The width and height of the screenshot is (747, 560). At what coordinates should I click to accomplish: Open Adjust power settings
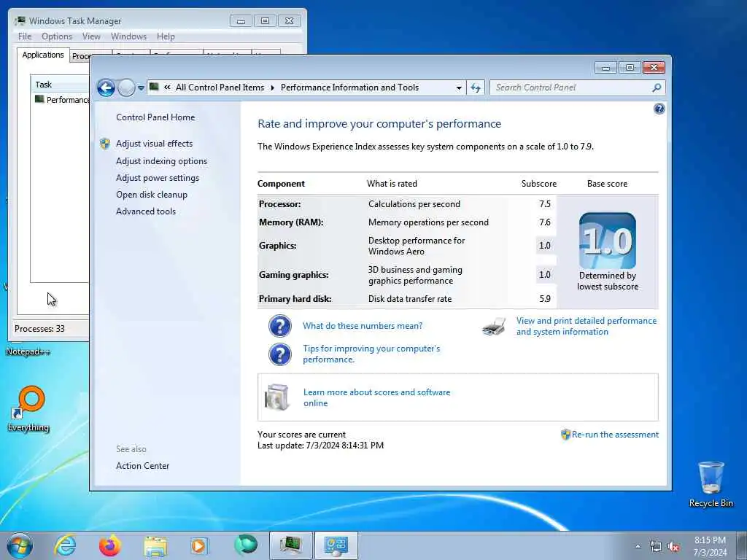click(158, 178)
